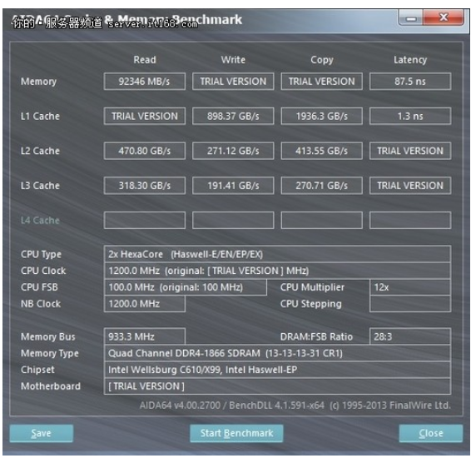The image size is (476, 463).
Task: Click CPU Multiplier value 12x
Action: pos(410,287)
